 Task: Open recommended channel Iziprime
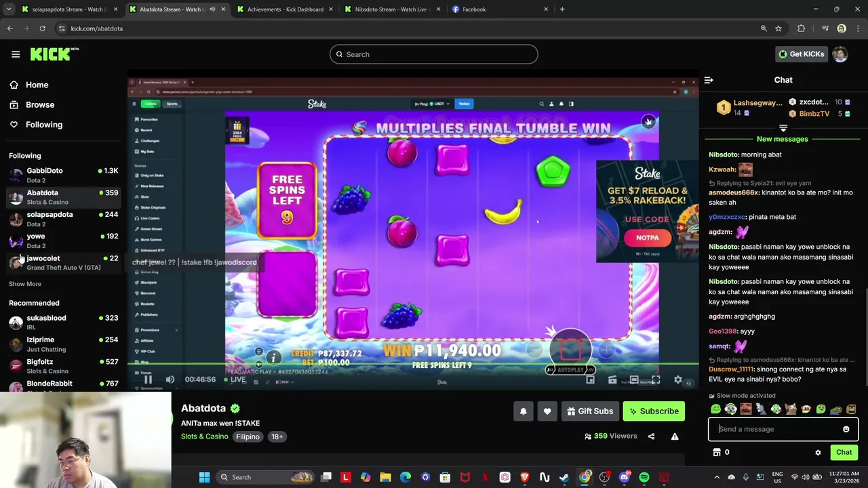64,344
